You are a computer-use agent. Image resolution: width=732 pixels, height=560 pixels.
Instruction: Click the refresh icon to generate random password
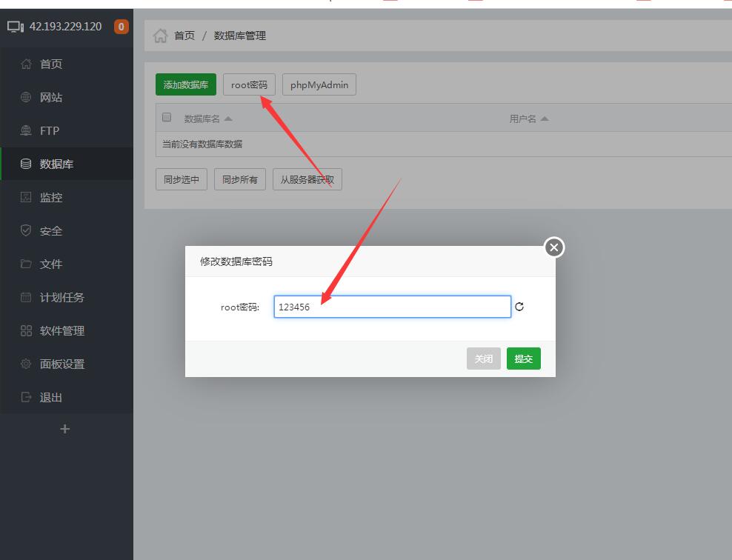pyautogui.click(x=519, y=307)
